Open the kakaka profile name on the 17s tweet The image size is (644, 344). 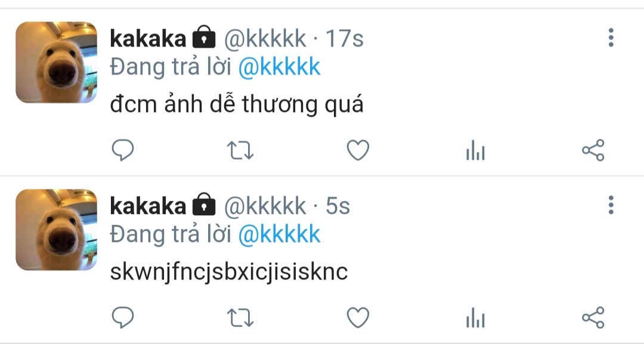[x=148, y=39]
